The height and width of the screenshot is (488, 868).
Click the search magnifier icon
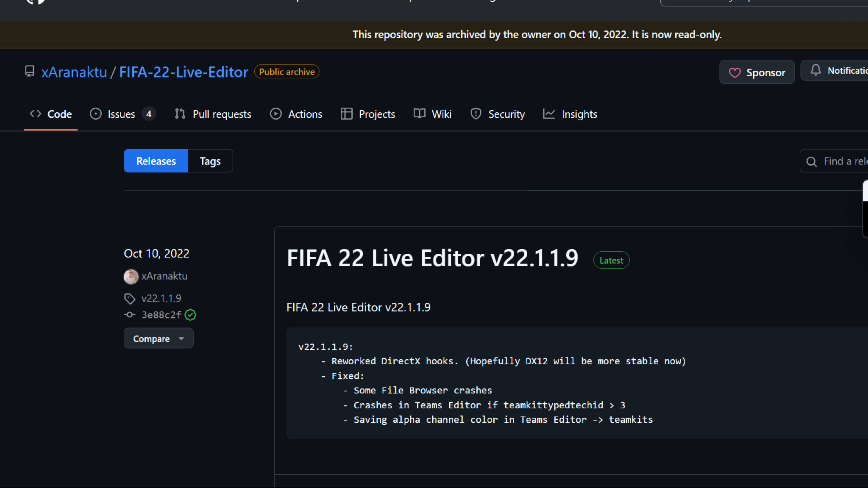(812, 161)
